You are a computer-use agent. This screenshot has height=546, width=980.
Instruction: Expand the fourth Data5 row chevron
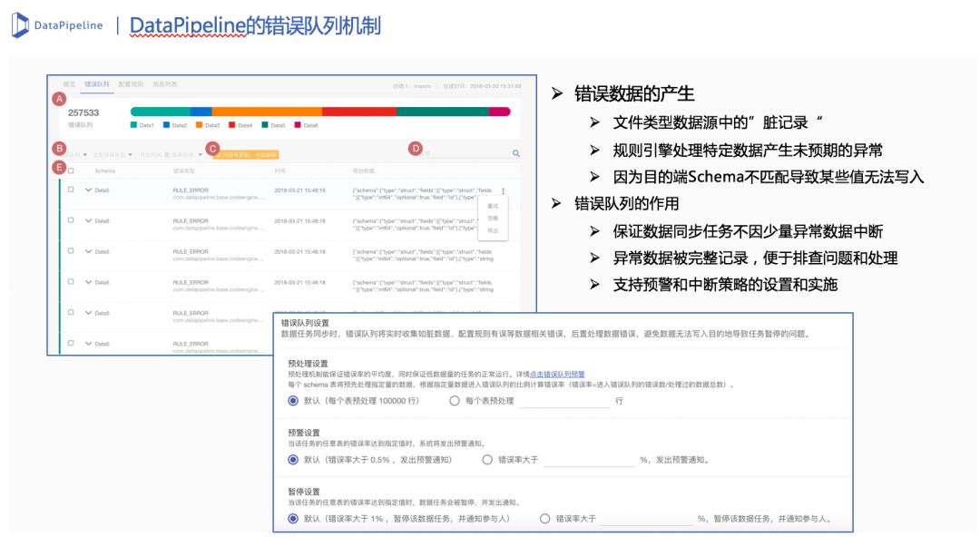[x=88, y=282]
